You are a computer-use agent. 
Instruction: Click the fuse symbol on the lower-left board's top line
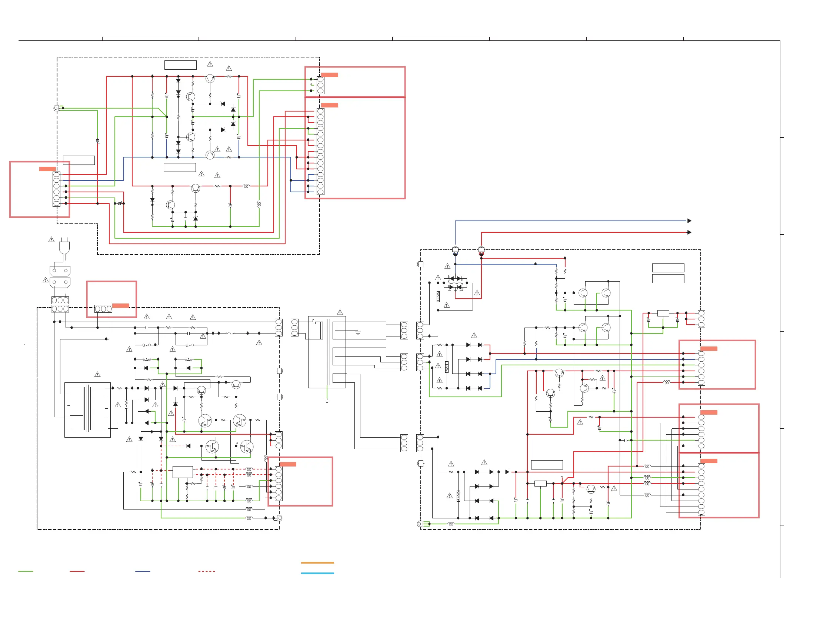click(230, 333)
